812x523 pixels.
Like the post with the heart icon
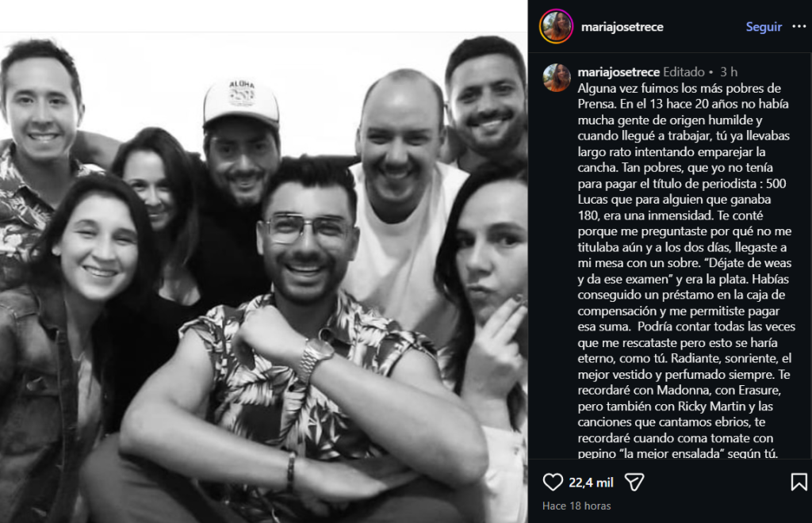[553, 482]
